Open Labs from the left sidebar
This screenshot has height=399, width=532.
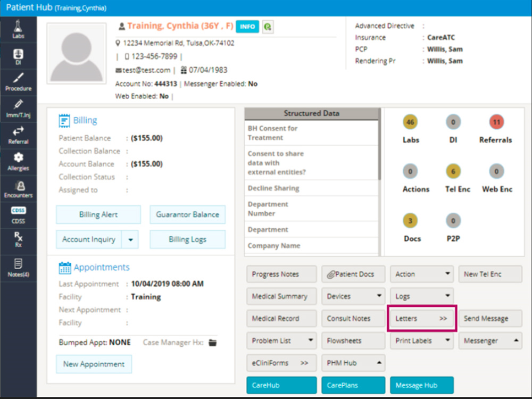coord(18,29)
